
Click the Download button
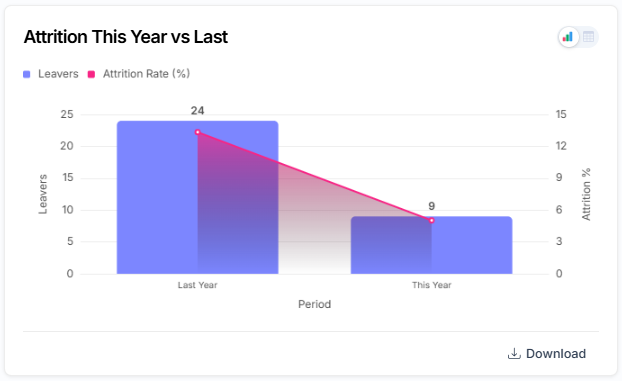[x=547, y=353]
